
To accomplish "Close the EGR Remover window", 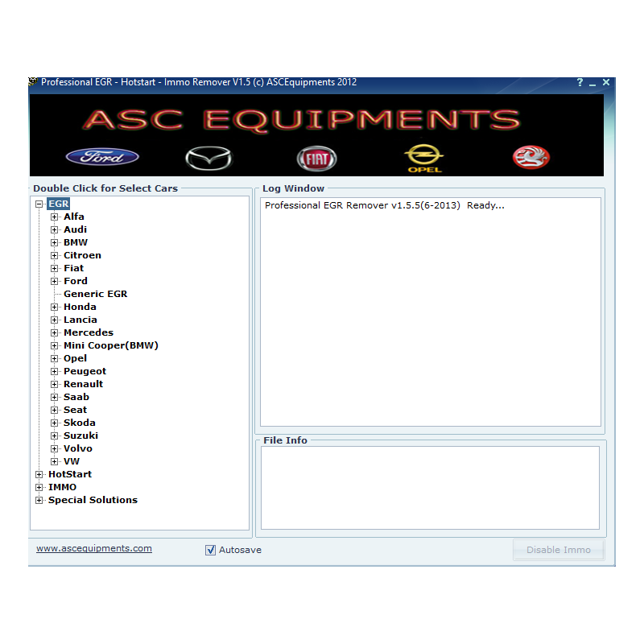I will click(606, 82).
